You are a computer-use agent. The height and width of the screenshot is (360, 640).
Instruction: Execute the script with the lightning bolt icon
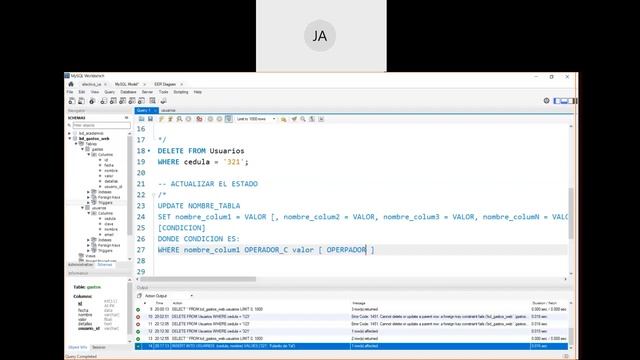pyautogui.click(x=161, y=119)
